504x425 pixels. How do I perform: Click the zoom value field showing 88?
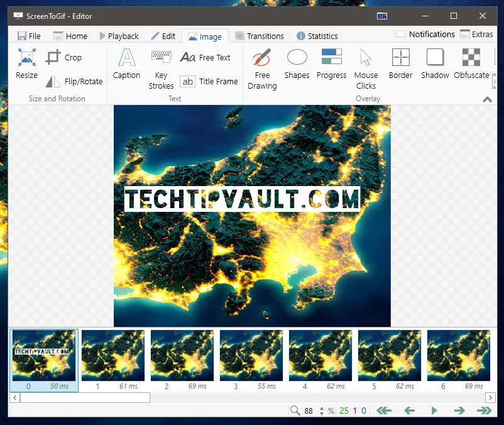pos(309,411)
